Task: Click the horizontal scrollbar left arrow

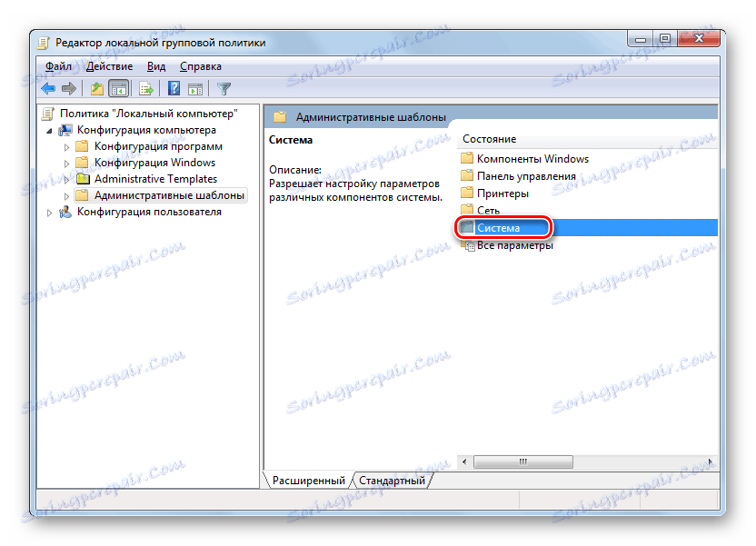Action: coord(464,462)
